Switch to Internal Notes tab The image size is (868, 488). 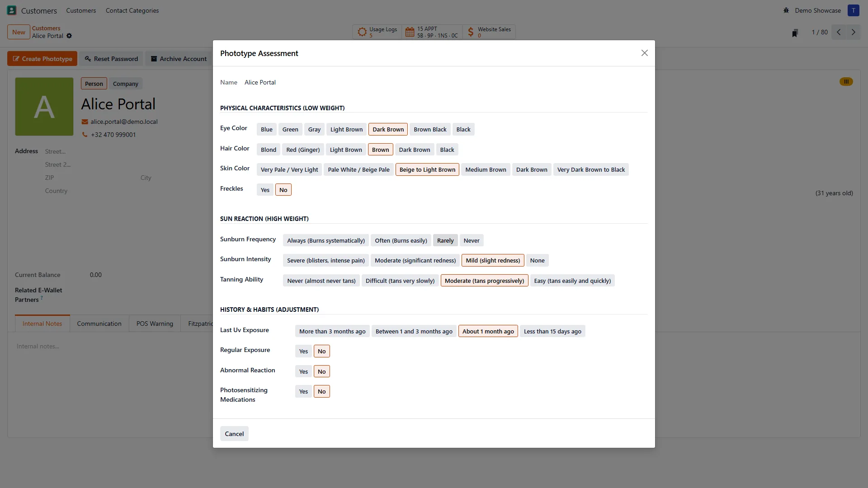click(42, 324)
